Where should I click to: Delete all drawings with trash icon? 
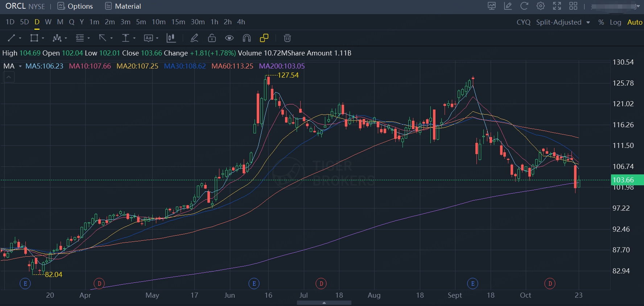click(x=287, y=38)
